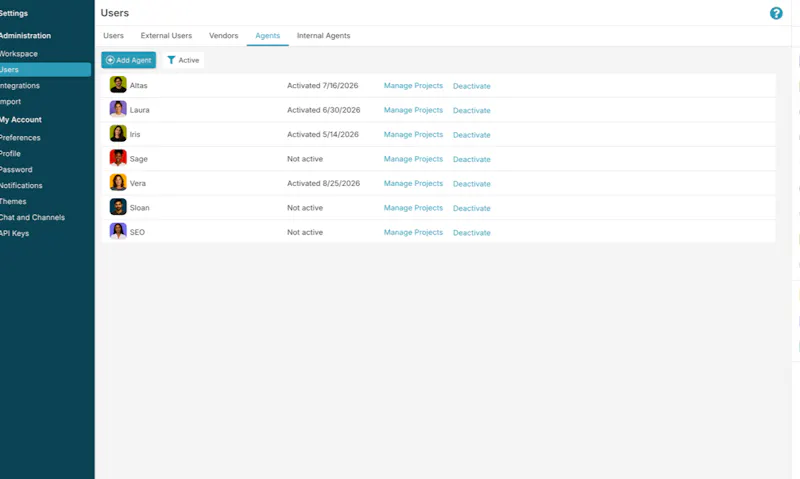Click the agent name Altas
The image size is (800, 479).
(x=138, y=86)
